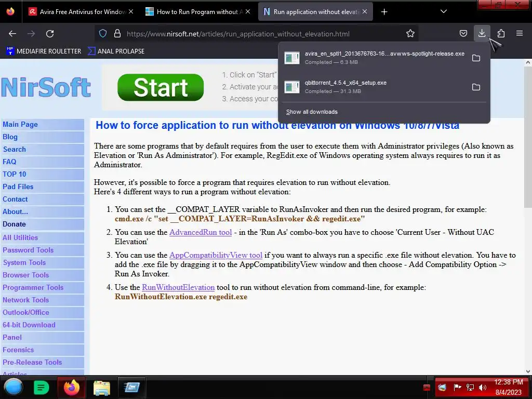Screen dimensions: 532x399
Task: Toggle the downloads toolbar button
Action: pyautogui.click(x=482, y=33)
